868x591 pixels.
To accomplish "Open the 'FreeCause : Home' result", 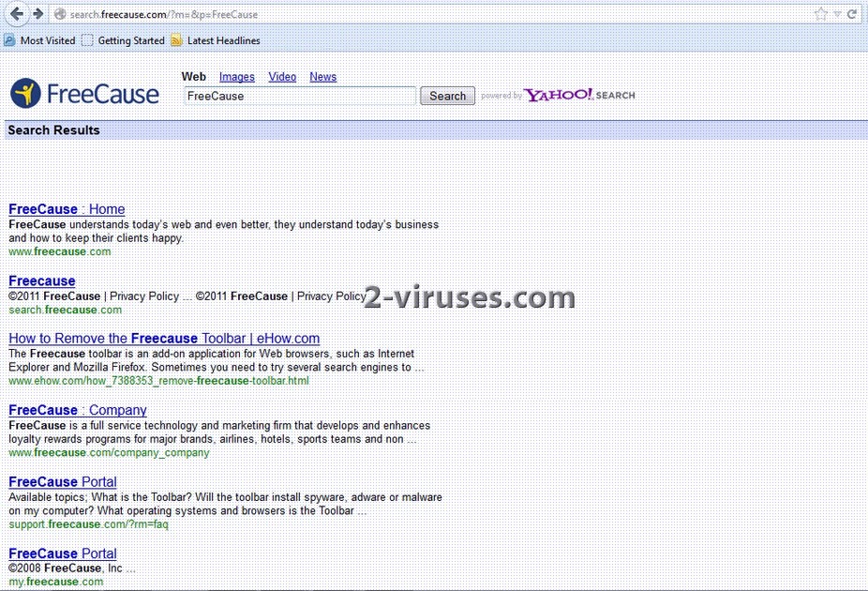I will click(67, 209).
